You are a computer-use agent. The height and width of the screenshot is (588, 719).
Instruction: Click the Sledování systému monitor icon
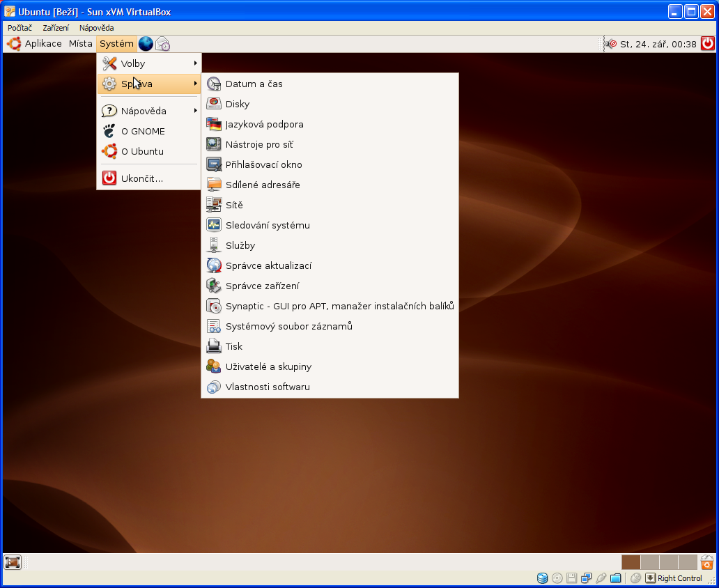pos(214,225)
